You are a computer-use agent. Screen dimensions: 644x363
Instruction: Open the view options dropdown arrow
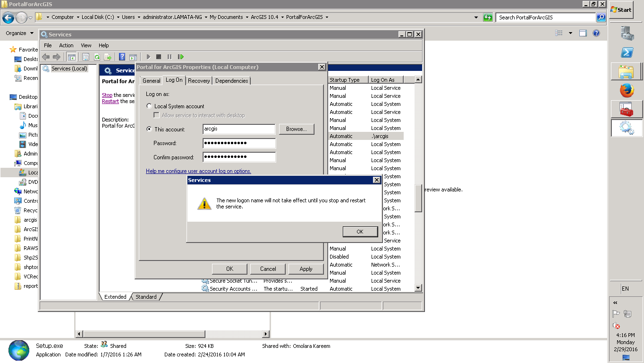(570, 33)
